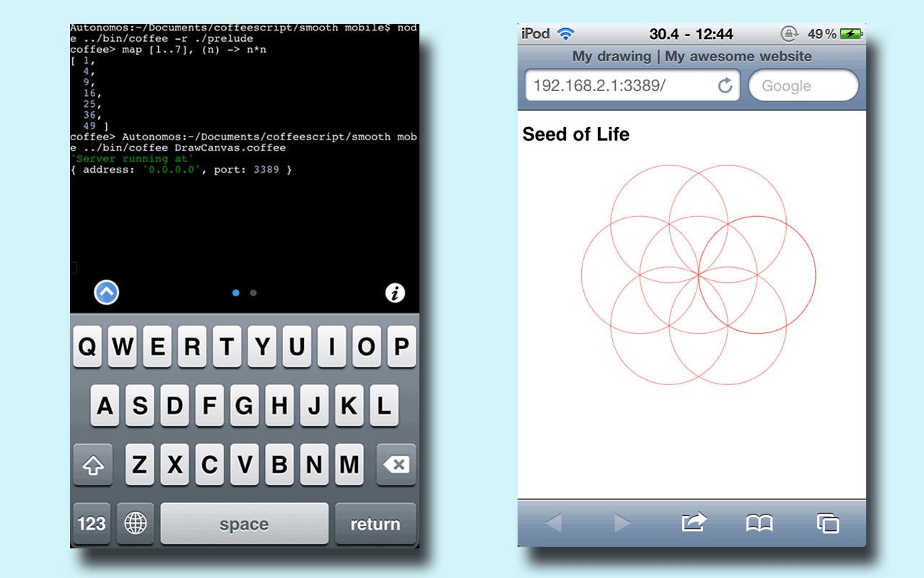This screenshot has width=924, height=578.
Task: Tap the blue up-chevron hide keyboard icon
Action: [107, 293]
